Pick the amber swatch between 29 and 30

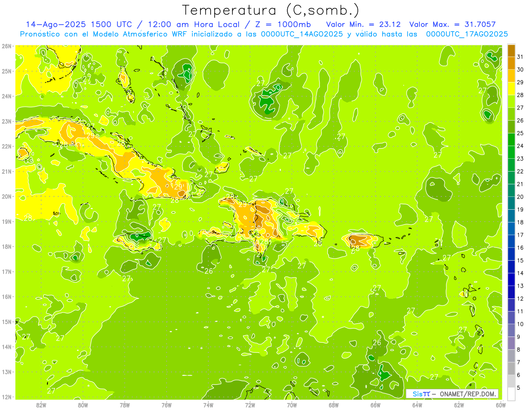511,76
